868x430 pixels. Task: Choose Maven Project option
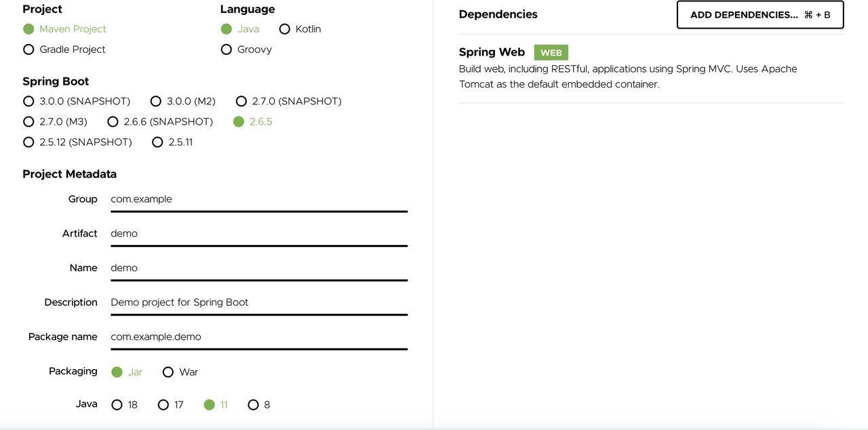[x=28, y=29]
